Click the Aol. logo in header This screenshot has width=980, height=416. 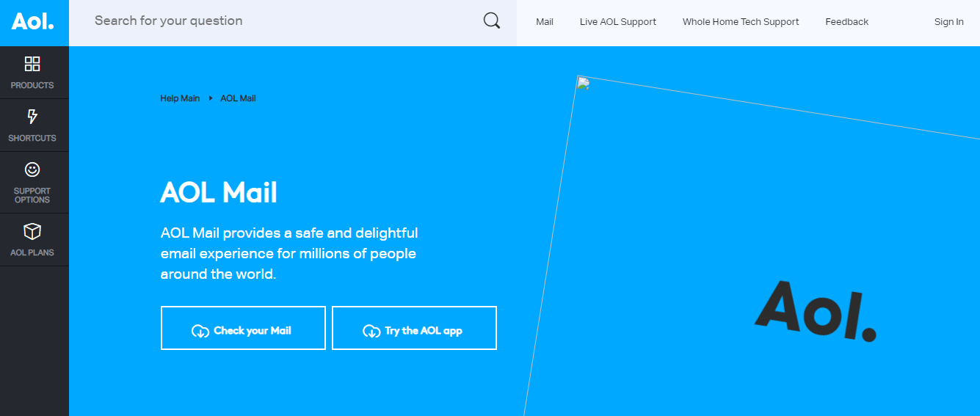coord(33,21)
